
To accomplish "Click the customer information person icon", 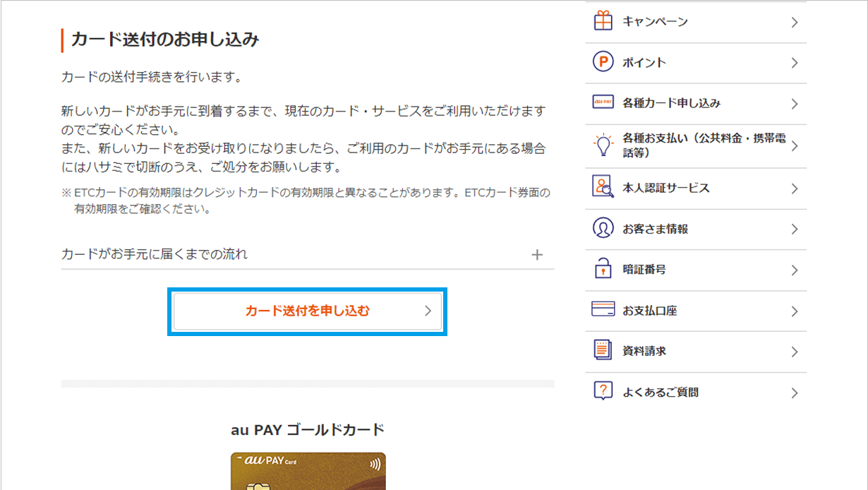I will pyautogui.click(x=603, y=229).
